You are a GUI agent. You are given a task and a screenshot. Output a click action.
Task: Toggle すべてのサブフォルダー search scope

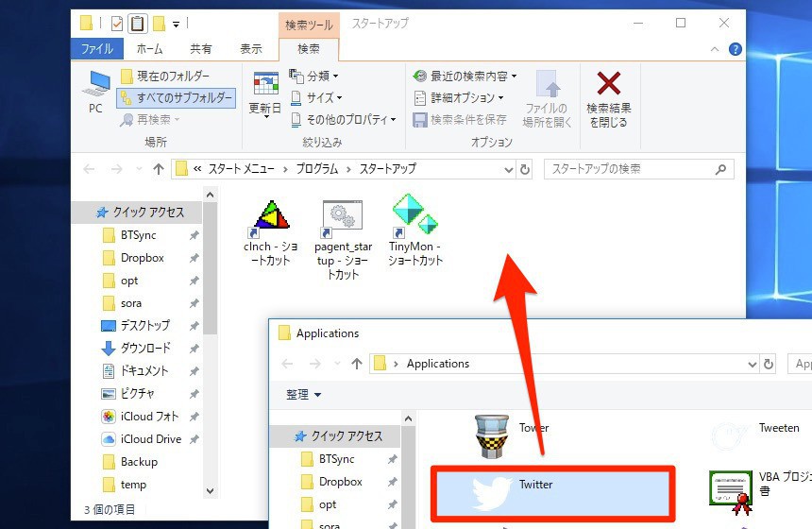[177, 97]
